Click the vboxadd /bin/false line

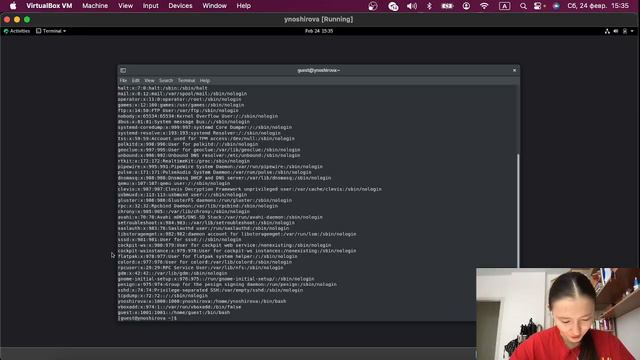[180, 307]
